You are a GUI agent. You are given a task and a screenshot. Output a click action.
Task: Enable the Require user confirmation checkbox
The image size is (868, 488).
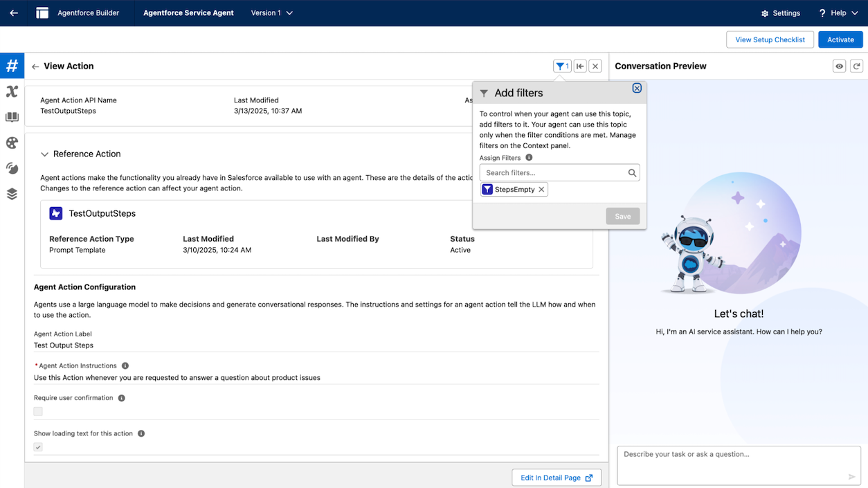[x=38, y=411]
